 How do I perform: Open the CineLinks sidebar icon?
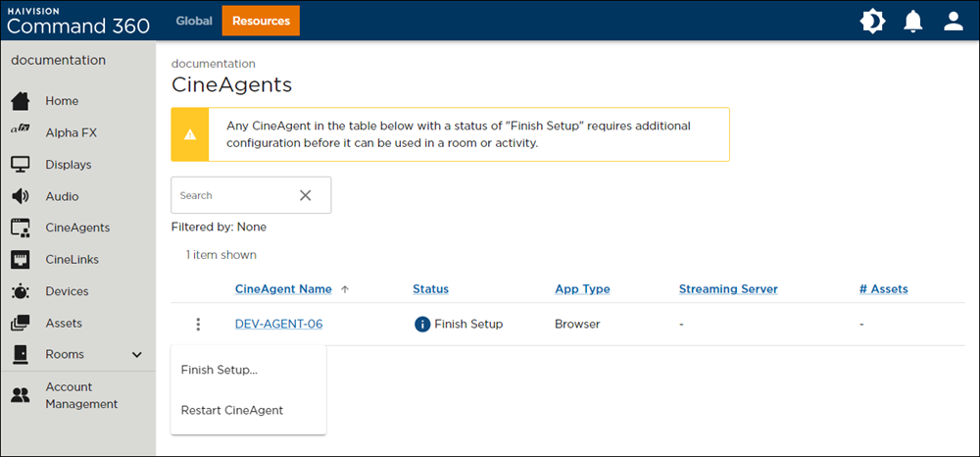[21, 260]
